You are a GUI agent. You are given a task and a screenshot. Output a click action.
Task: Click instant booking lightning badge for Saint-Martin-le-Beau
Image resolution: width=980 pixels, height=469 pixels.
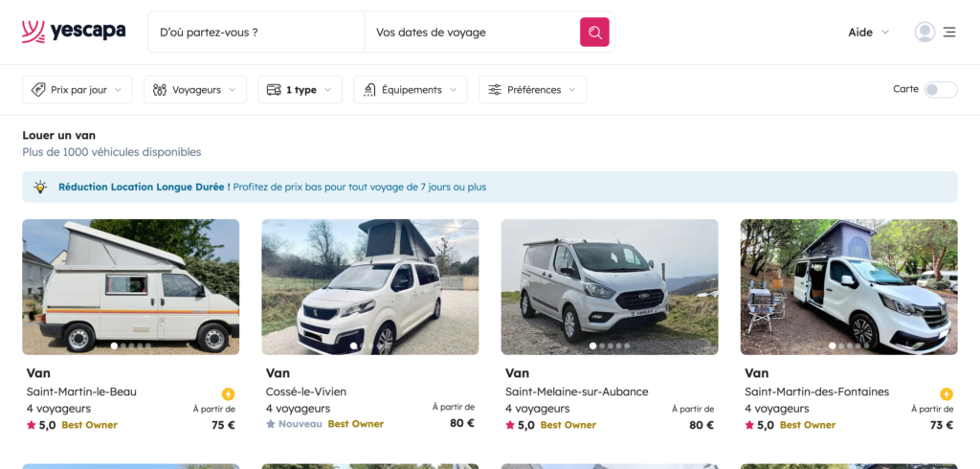228,394
